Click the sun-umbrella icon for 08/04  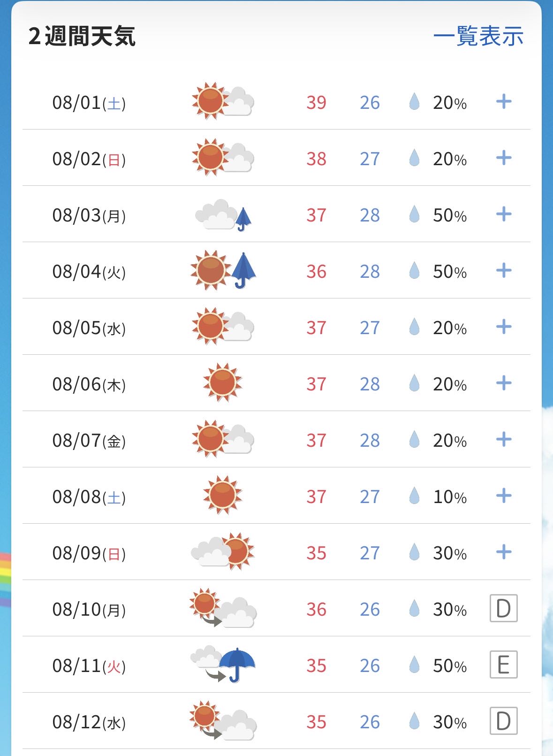coord(223,270)
